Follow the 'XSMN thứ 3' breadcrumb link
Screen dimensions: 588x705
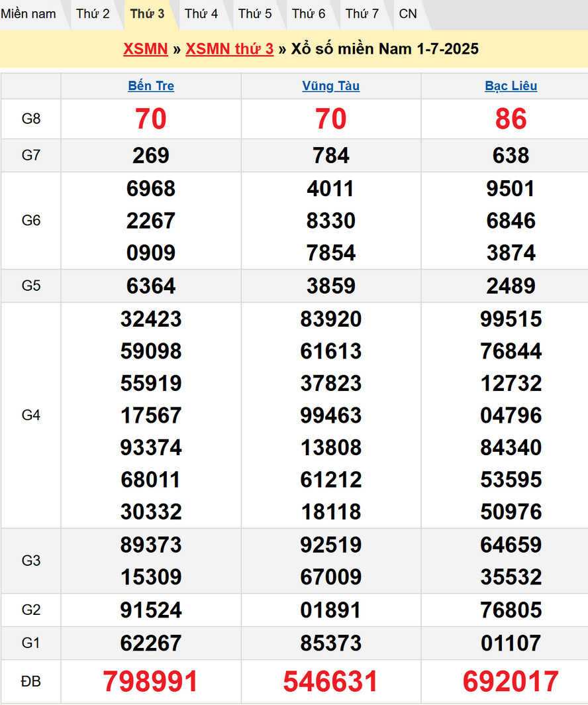click(x=229, y=49)
